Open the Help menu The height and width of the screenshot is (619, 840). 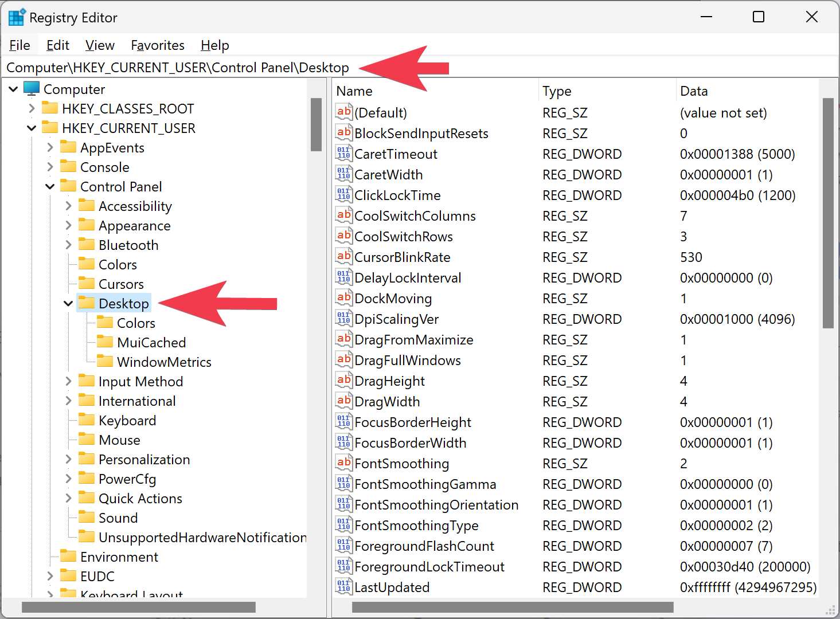(x=215, y=45)
